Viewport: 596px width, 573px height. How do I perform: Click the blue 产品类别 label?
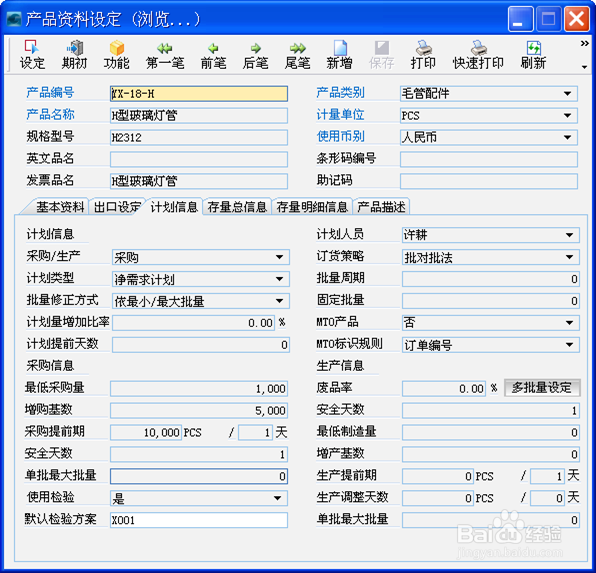pos(340,92)
